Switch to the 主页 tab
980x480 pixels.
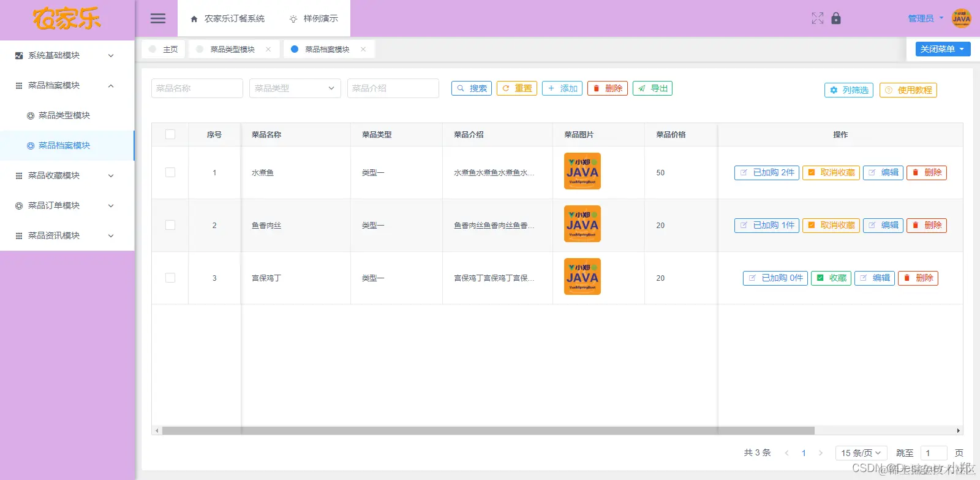[164, 49]
